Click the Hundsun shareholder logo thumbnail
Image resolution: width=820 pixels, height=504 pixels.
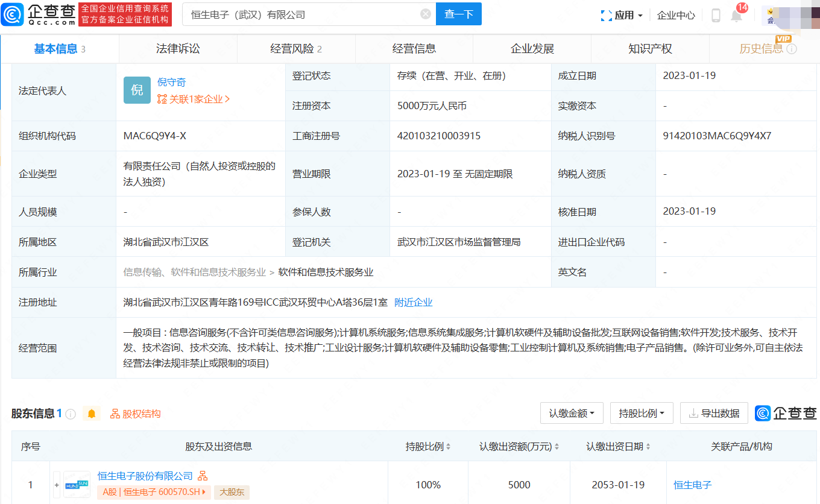click(x=77, y=485)
